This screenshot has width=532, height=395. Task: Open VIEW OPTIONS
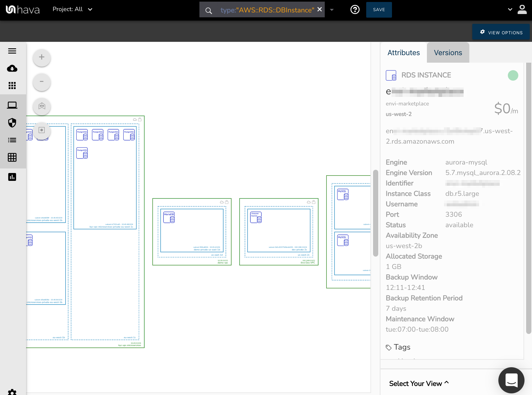point(501,32)
